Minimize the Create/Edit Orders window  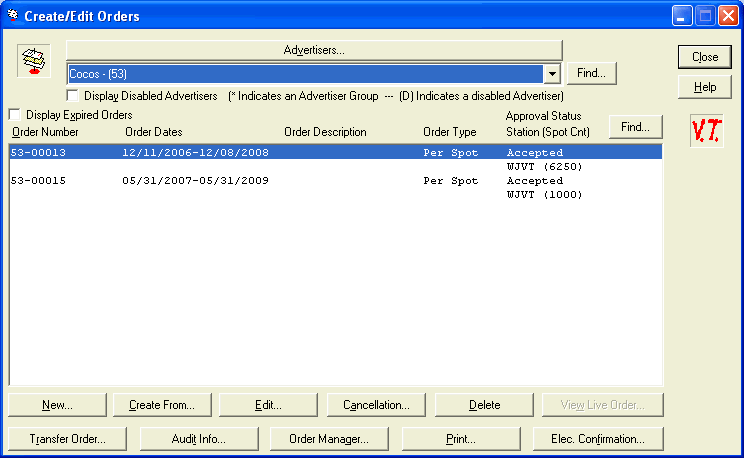pos(682,16)
